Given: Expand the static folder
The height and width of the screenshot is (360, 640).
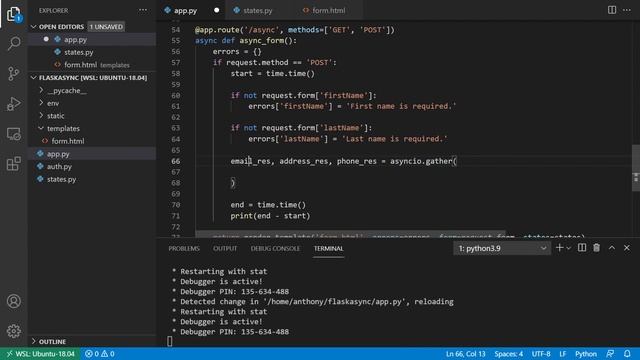Looking at the screenshot, I should click(56, 116).
